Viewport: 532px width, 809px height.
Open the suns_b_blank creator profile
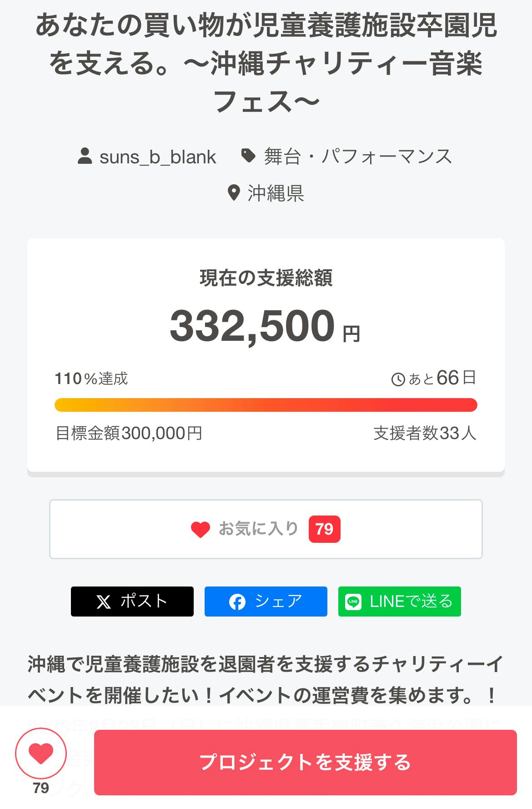(x=157, y=157)
